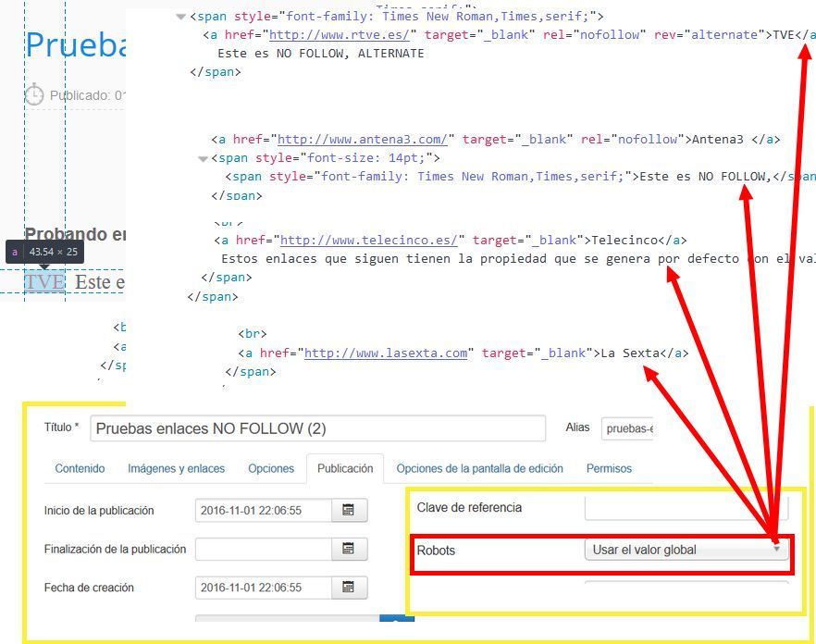Select the 'La Sexta' anchor text in code

point(630,353)
